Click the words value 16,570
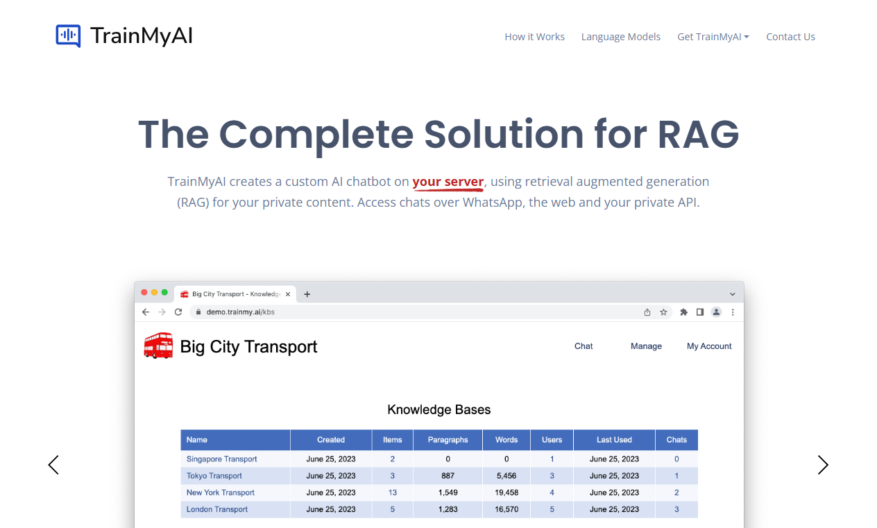 click(507, 510)
